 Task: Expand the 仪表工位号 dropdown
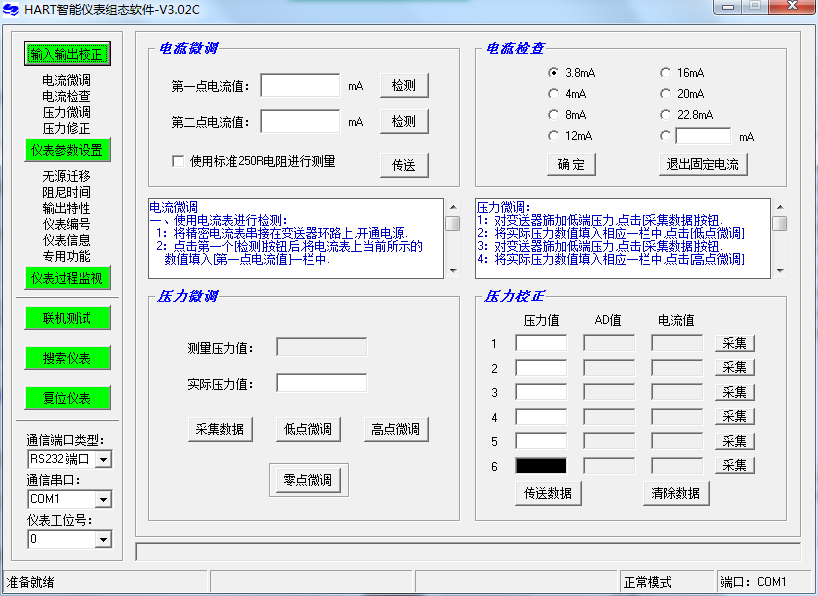[x=103, y=540]
